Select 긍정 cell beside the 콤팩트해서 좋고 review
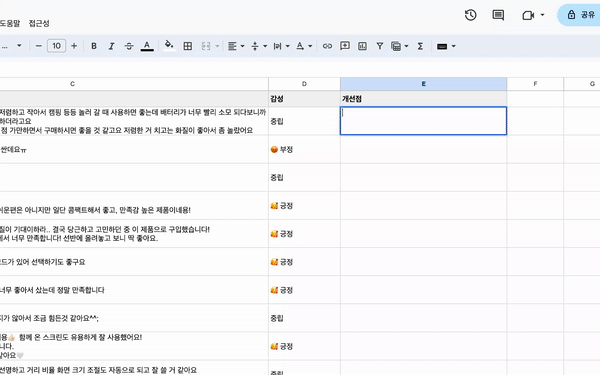Image resolution: width=600 pixels, height=375 pixels. (304, 205)
